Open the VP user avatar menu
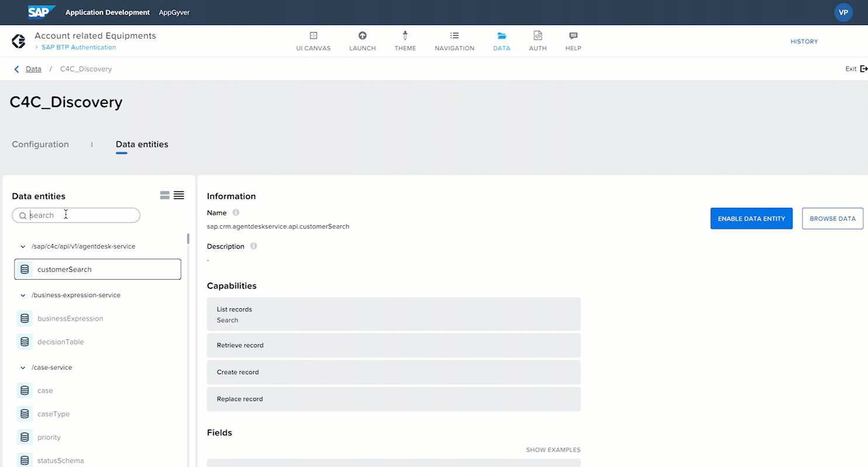This screenshot has height=467, width=868. (x=843, y=12)
